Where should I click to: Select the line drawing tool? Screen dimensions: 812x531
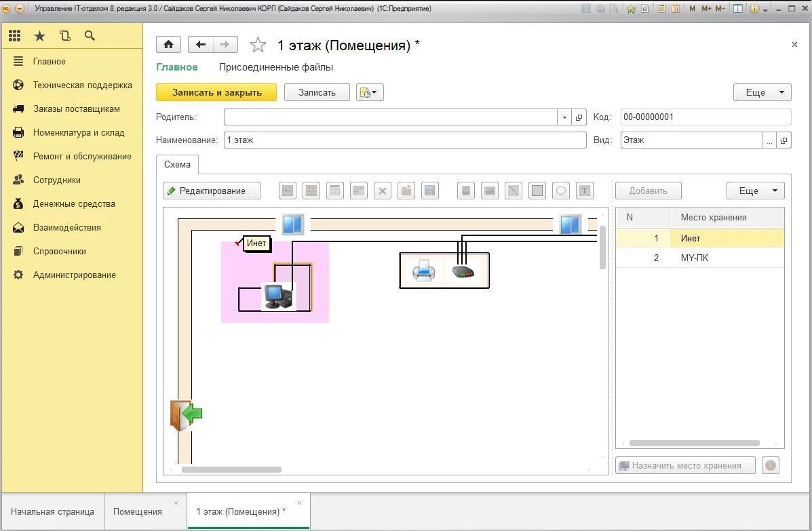[514, 191]
